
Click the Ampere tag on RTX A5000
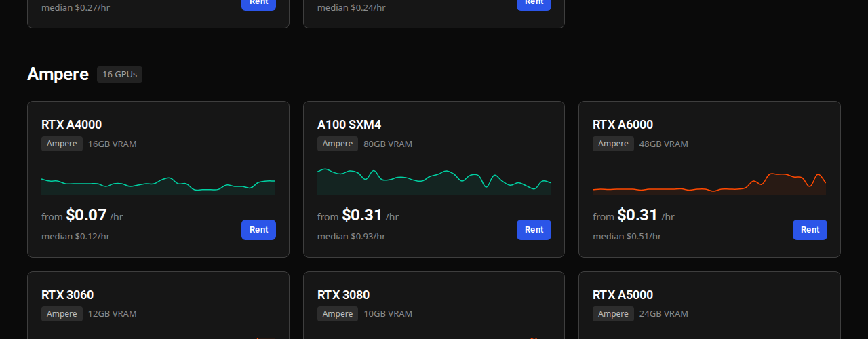click(613, 314)
